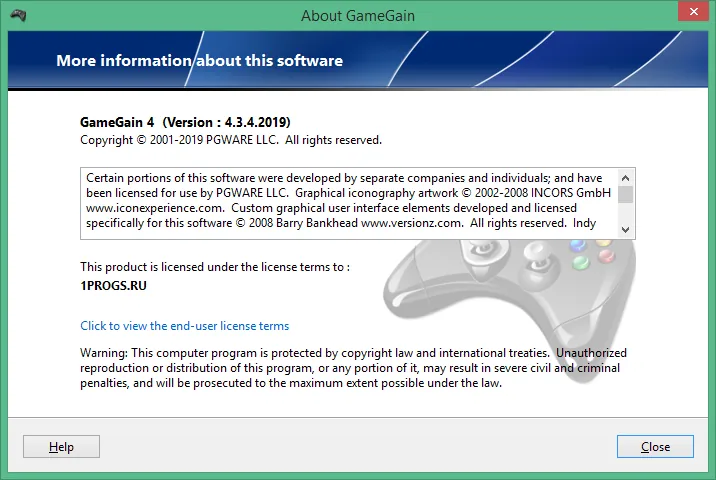Click the Close button

[x=655, y=446]
